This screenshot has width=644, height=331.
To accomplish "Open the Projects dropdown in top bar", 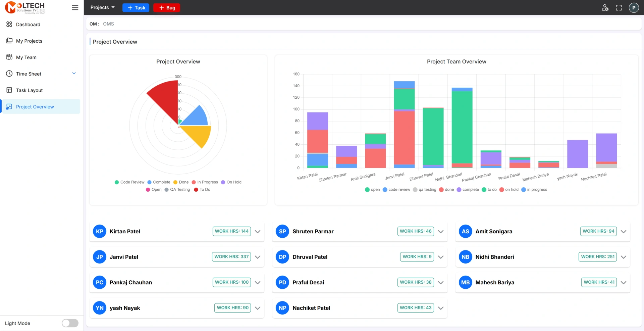I will (x=102, y=7).
